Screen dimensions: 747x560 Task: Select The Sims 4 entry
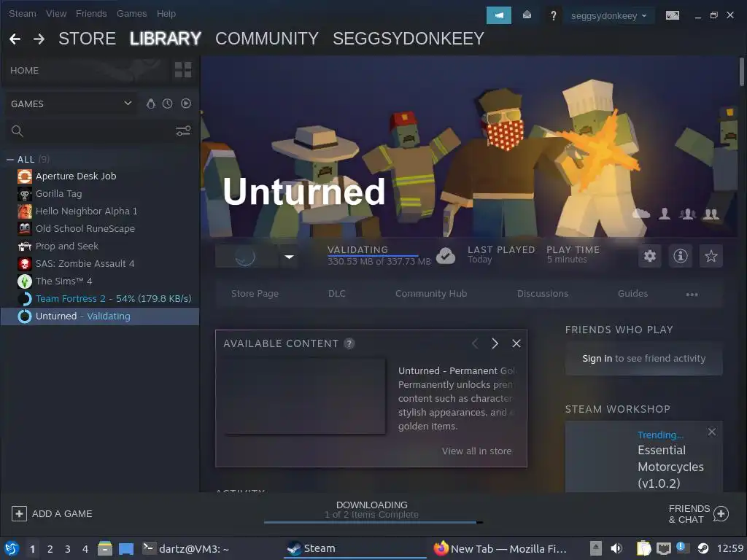64,281
